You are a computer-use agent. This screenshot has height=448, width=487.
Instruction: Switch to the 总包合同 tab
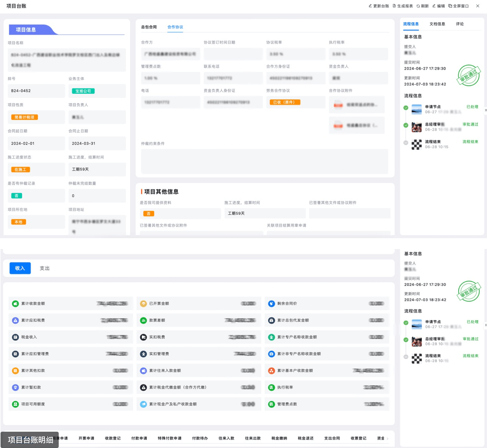coord(149,27)
